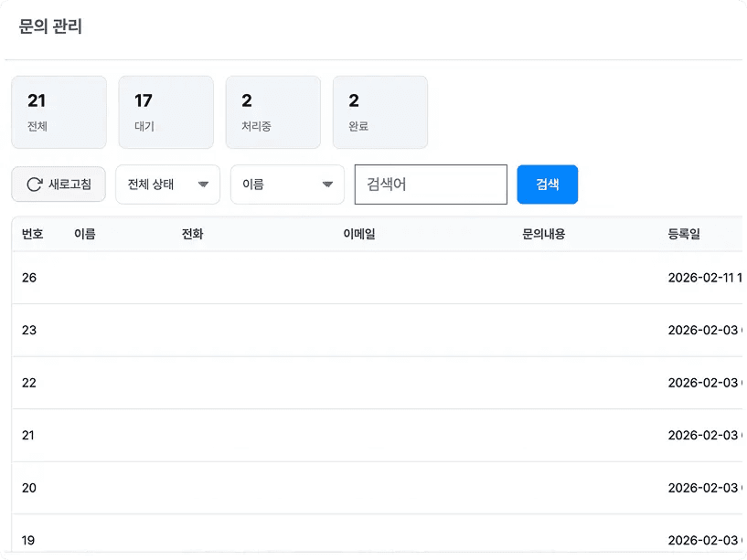Select the 대기 card showing 17
The width and height of the screenshot is (747, 560).
(x=166, y=112)
